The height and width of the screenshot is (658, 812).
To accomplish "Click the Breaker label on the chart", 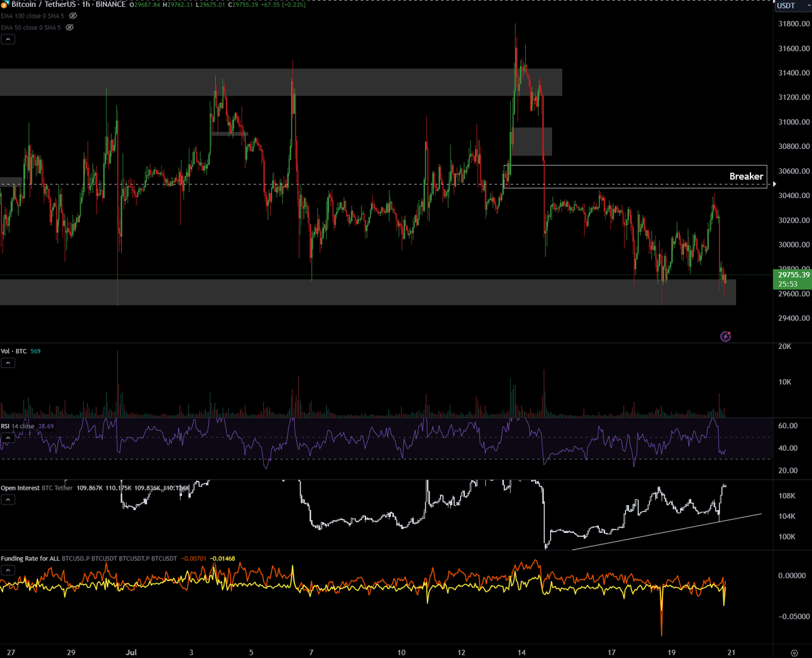I will [x=745, y=176].
